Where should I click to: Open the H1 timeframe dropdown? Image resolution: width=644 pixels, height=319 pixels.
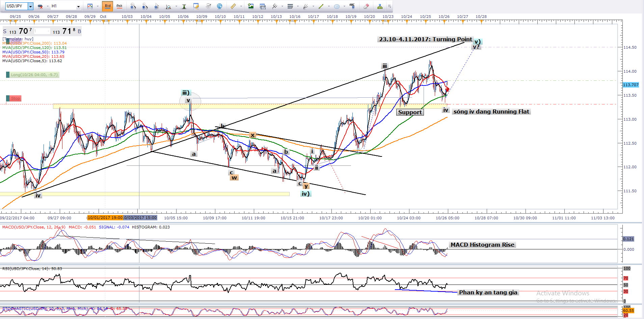78,6
